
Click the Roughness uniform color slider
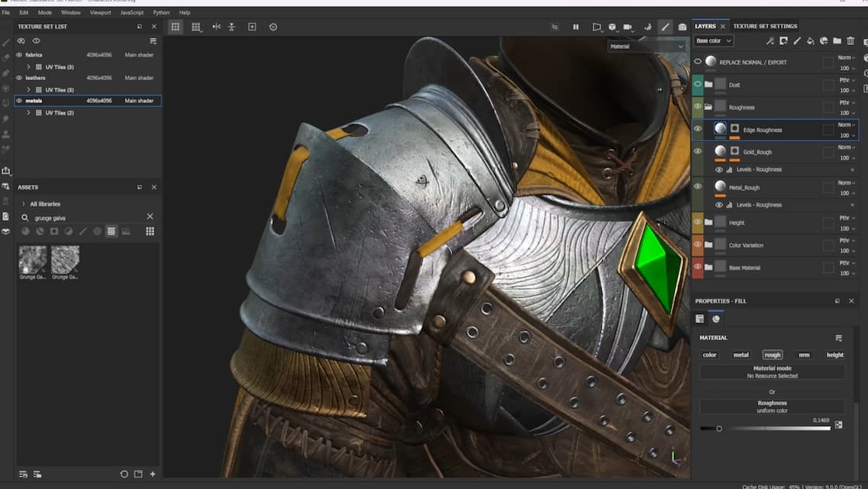point(766,428)
